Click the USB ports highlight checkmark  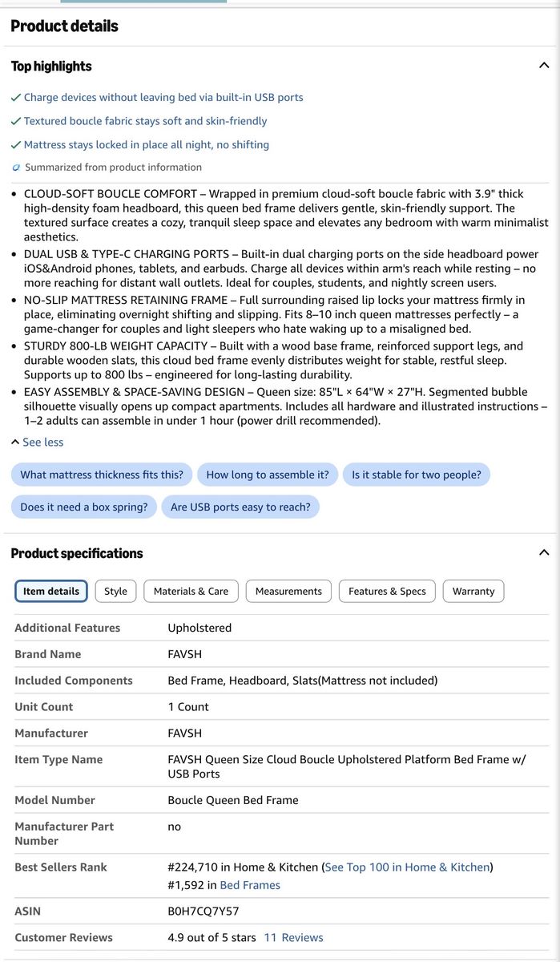(16, 97)
